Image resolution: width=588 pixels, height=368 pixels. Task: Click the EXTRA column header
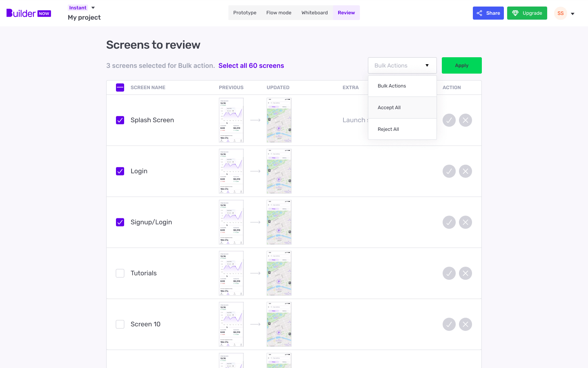pyautogui.click(x=351, y=88)
